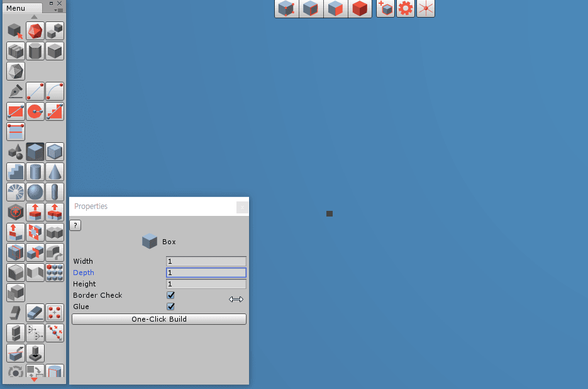Select the two grey cubes tool
The image size is (588, 389).
coord(55,31)
